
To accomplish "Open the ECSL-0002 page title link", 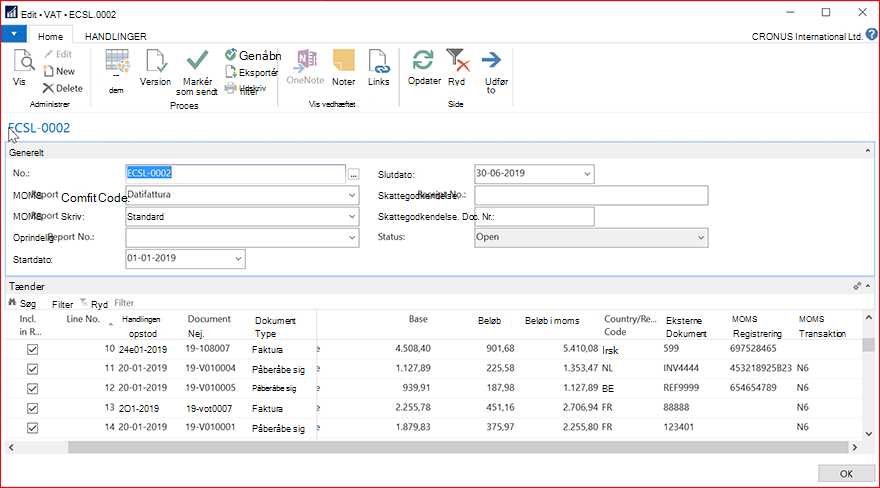I will coord(39,128).
